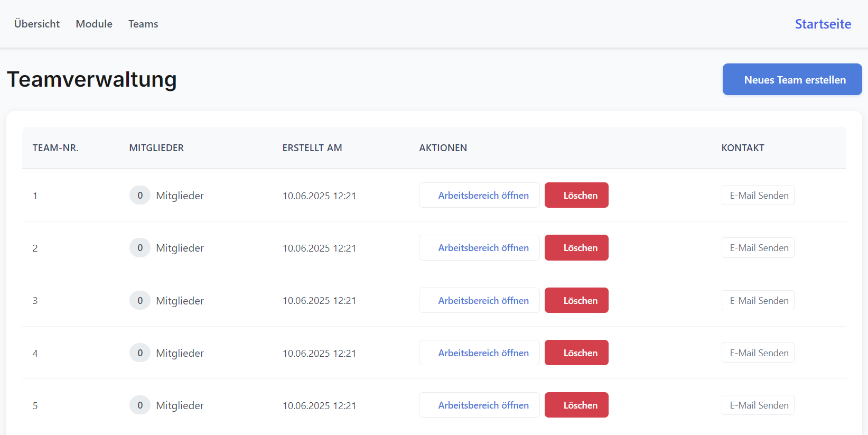
Task: Click E-Mail Senden for team 2
Action: (x=758, y=247)
